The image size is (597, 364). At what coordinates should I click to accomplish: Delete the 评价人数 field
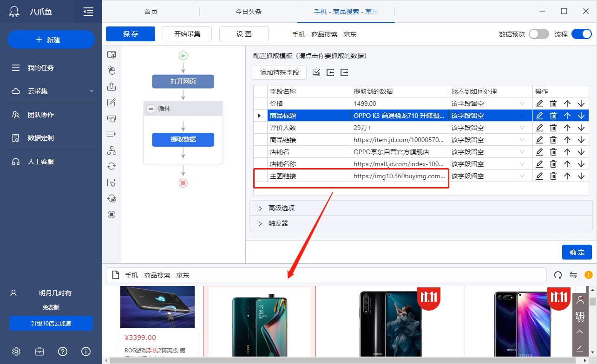coord(553,128)
